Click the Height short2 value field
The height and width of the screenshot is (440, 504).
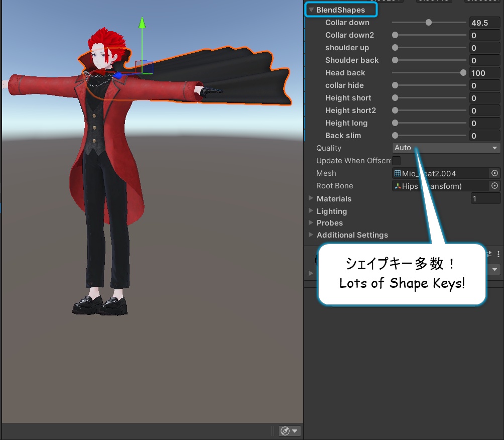(x=485, y=111)
